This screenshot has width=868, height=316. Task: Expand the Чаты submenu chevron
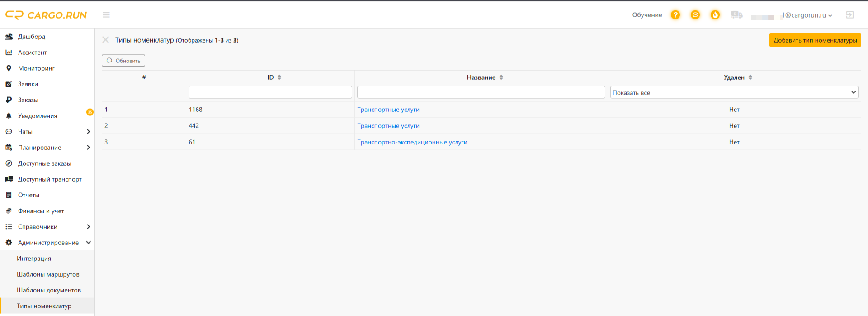[x=88, y=132]
